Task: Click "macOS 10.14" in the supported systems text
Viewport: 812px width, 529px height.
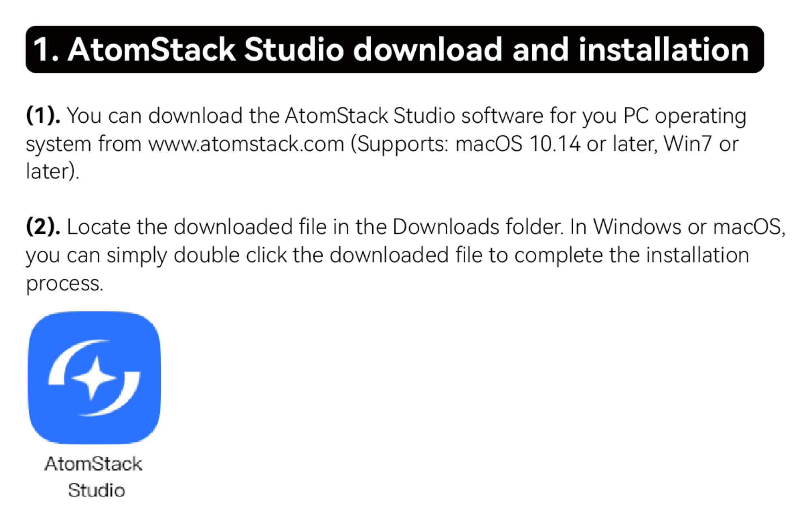Action: coord(518,144)
